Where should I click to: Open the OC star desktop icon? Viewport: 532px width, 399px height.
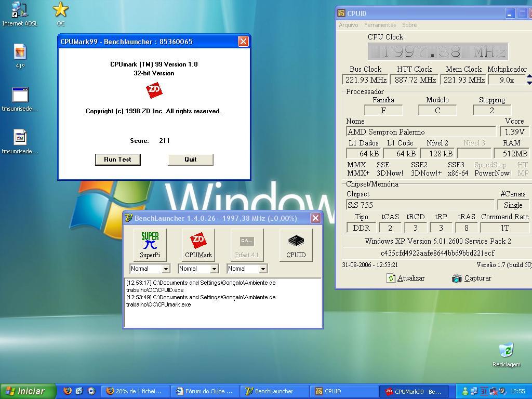[x=61, y=14]
